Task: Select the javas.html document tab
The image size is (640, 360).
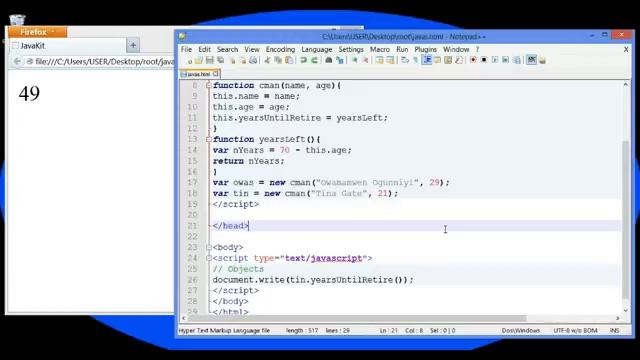Action: point(199,74)
